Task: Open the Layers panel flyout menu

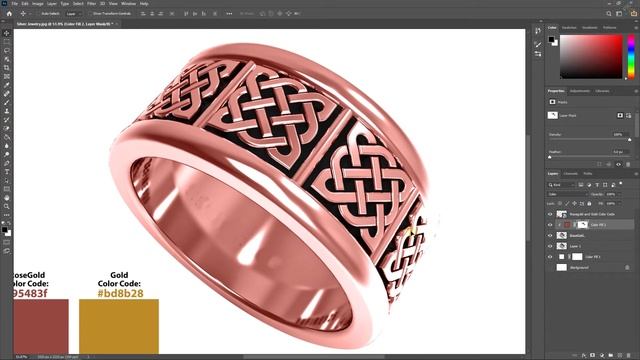Action: 636,174
